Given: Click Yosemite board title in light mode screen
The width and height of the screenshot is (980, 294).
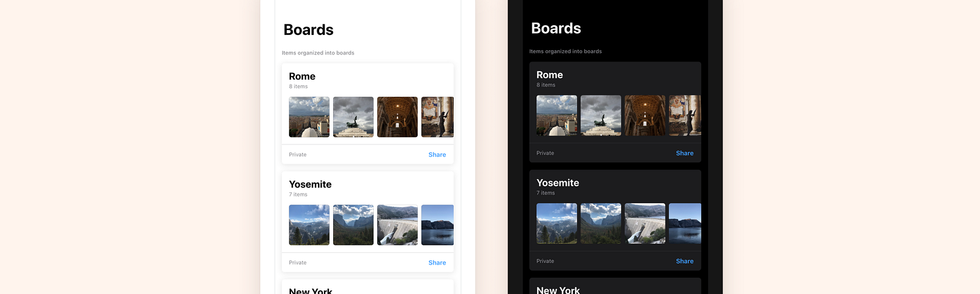Looking at the screenshot, I should (310, 184).
